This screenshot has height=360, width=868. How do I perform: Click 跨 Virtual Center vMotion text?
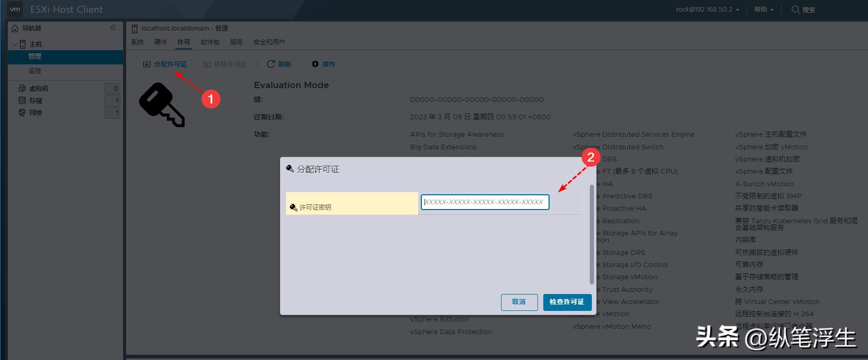tap(777, 302)
